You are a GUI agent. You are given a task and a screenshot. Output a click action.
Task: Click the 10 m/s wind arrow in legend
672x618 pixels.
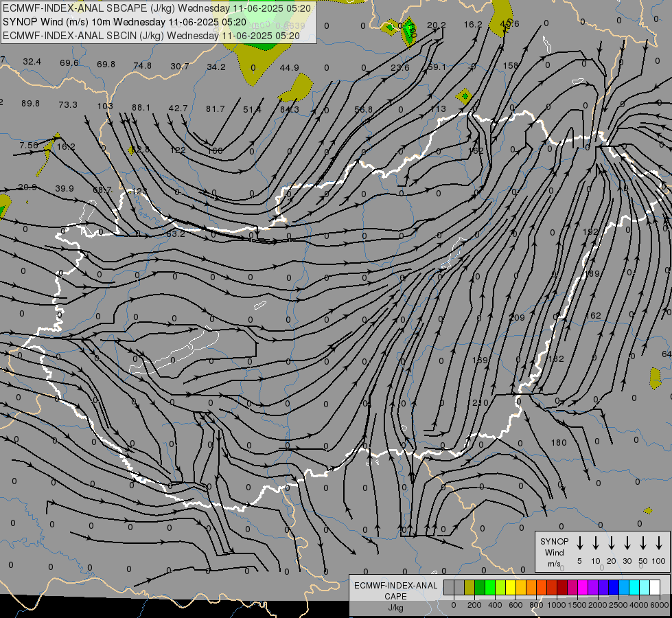(x=596, y=543)
